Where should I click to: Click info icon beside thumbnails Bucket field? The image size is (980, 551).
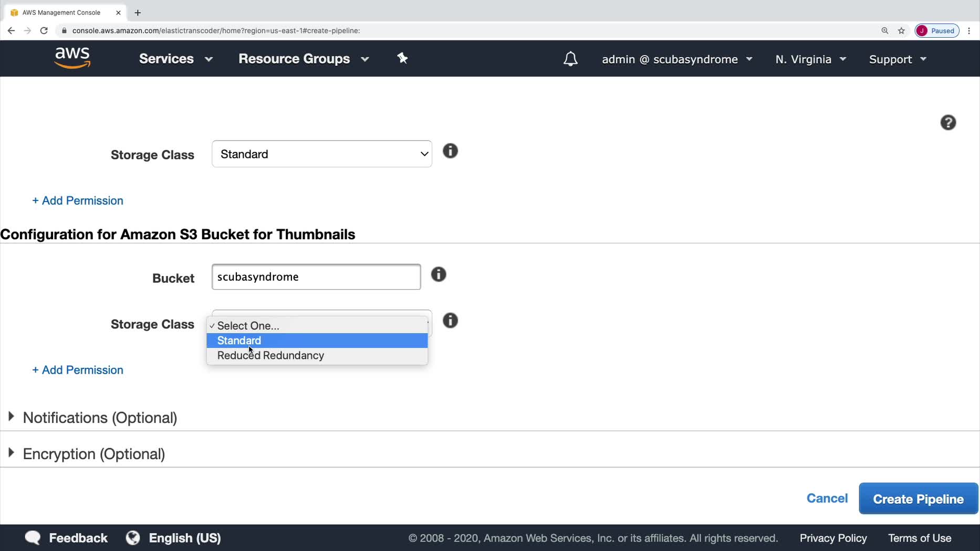[x=439, y=274]
